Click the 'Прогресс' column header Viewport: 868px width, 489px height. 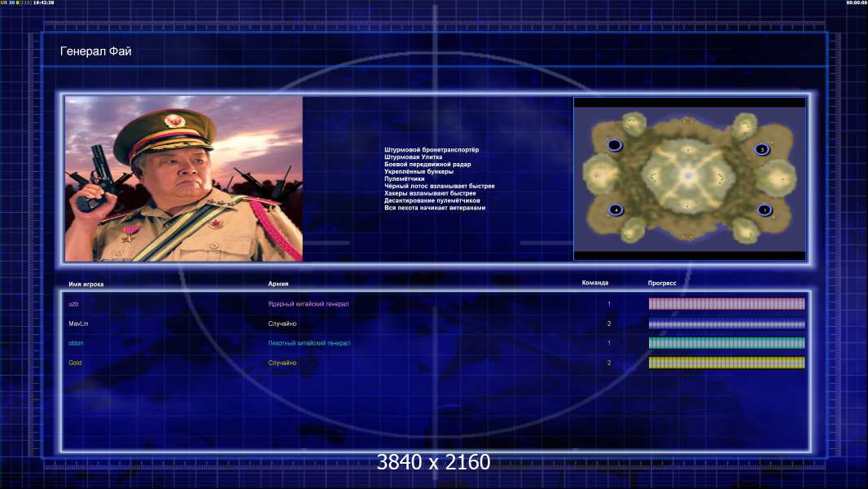point(661,283)
